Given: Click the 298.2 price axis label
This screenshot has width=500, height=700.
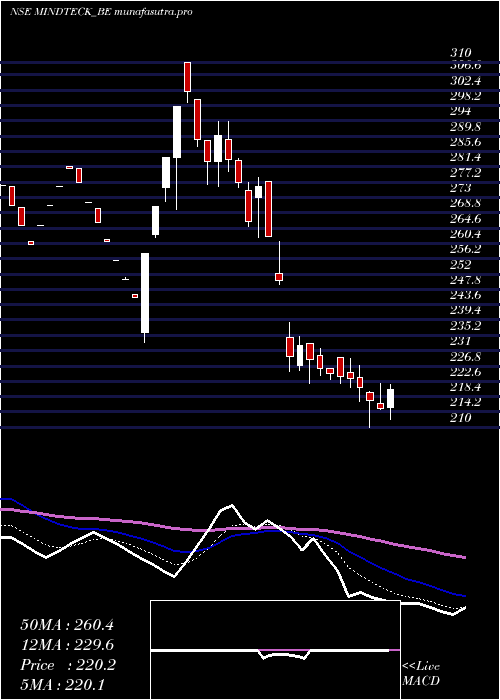Looking at the screenshot, I should click(466, 96).
